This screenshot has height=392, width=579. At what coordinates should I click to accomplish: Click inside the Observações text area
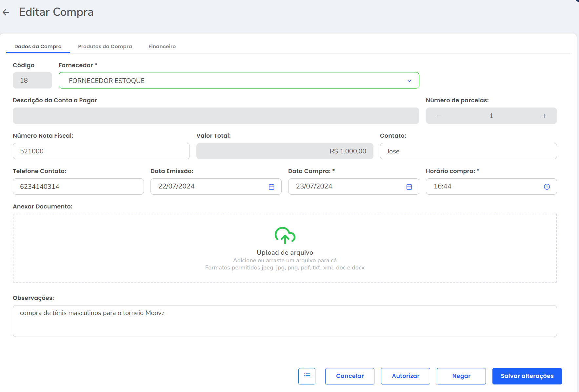pos(285,321)
